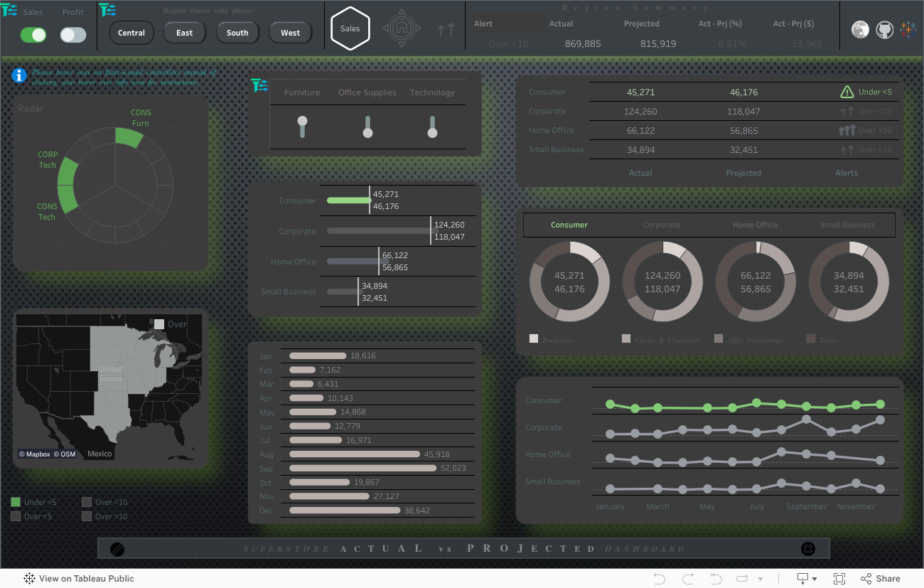Screen dimensions: 924x588
Task: Toggle the Under <5 legend checkbox
Action: (x=16, y=502)
